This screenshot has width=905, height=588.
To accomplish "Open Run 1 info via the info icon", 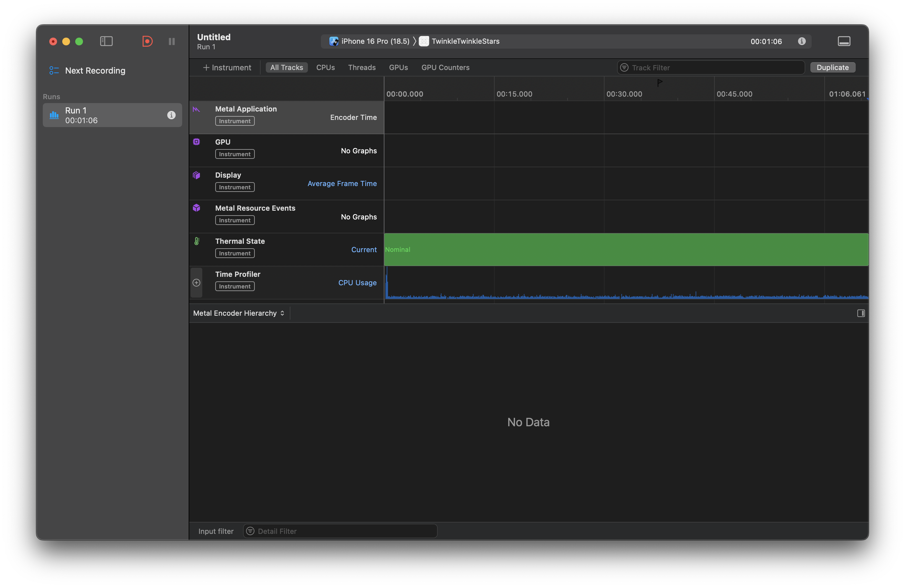I will point(171,115).
